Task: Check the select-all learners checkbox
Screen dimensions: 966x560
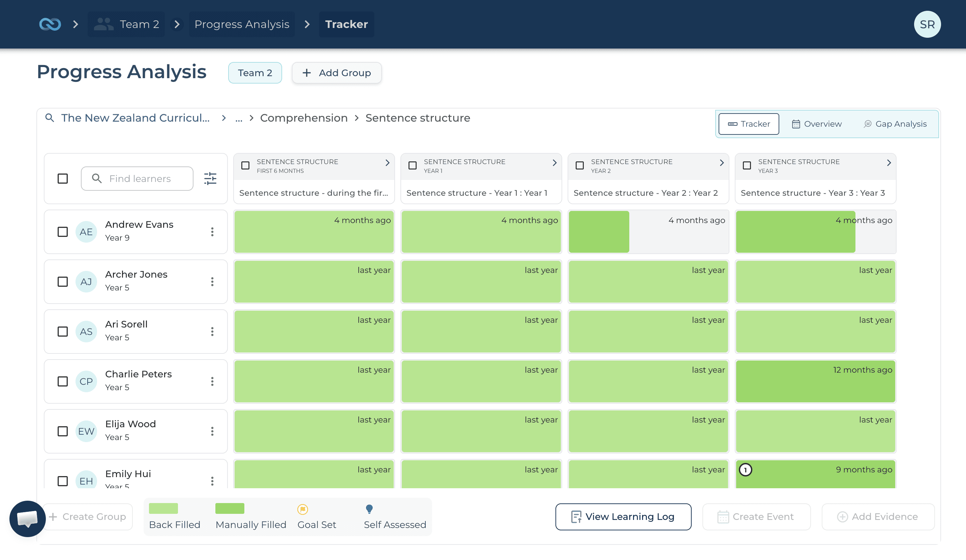Action: click(x=62, y=178)
